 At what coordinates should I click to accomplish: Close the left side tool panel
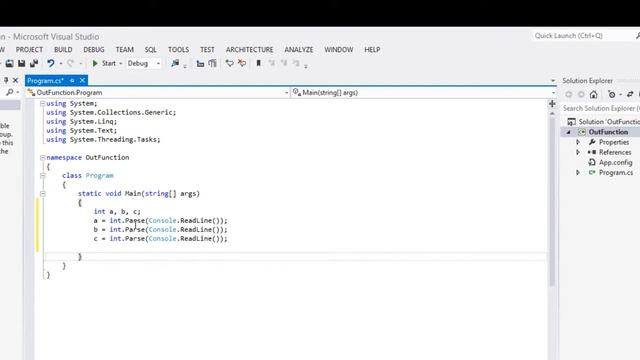coord(16,80)
